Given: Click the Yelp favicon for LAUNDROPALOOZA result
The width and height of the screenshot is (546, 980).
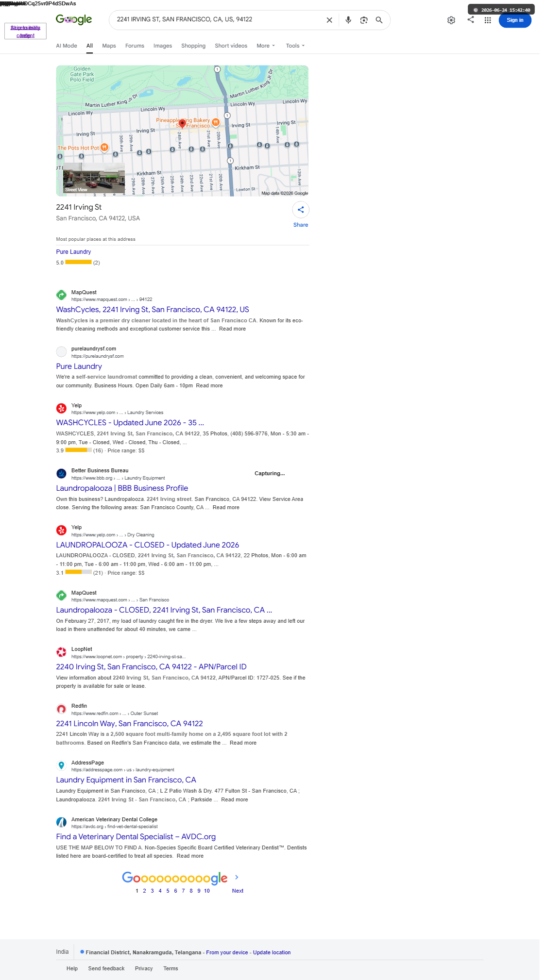Looking at the screenshot, I should pyautogui.click(x=61, y=530).
